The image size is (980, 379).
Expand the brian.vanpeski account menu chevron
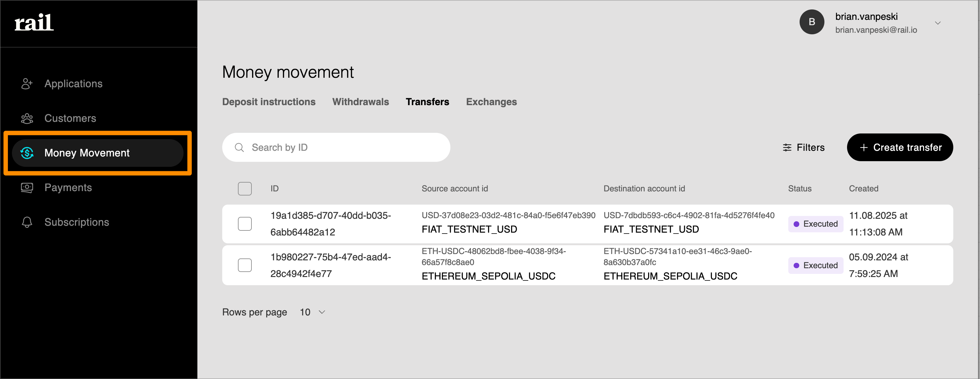coord(937,23)
